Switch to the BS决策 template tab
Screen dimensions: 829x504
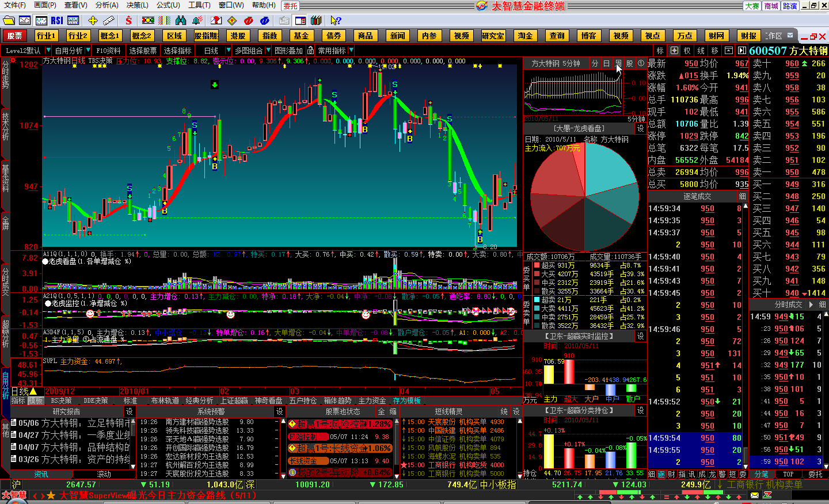[x=61, y=400]
